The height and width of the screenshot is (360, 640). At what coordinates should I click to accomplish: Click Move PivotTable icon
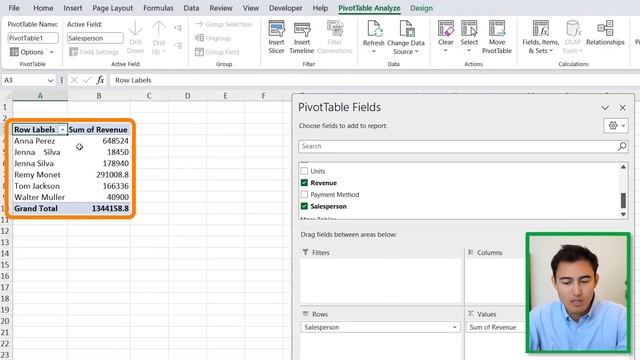point(497,29)
